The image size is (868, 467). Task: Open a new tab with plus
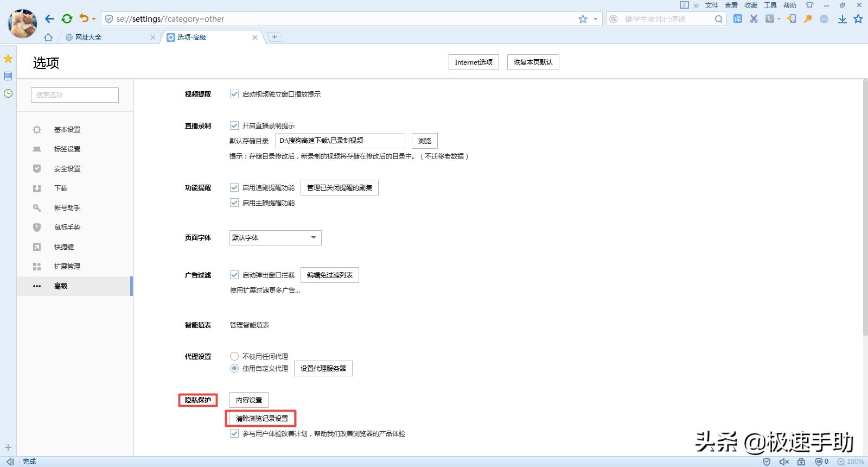275,37
